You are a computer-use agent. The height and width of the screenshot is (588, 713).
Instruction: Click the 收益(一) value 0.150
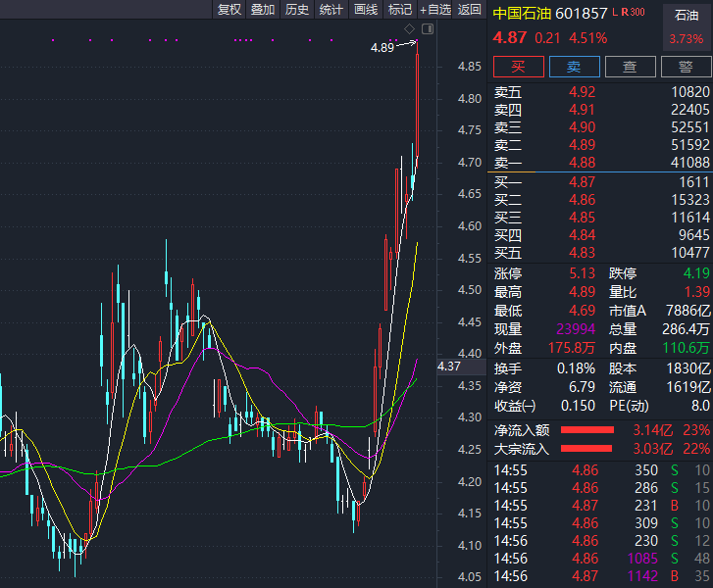click(x=578, y=406)
